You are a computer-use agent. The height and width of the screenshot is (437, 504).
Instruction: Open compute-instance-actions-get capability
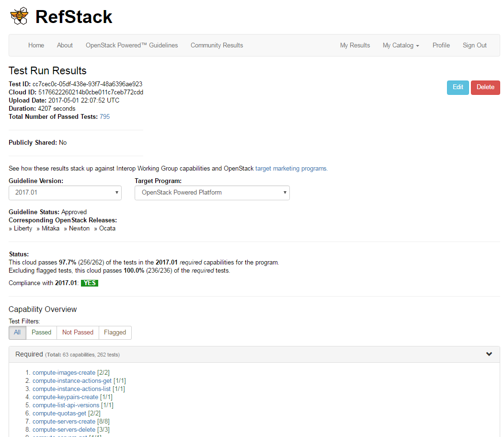pyautogui.click(x=72, y=381)
